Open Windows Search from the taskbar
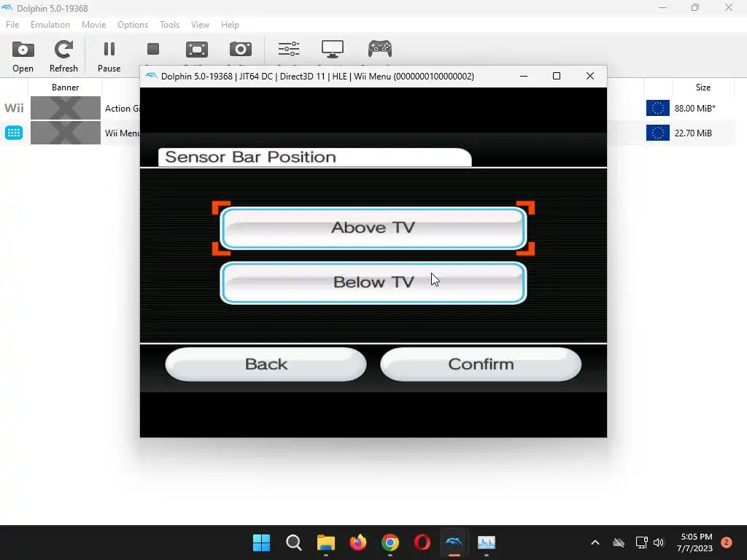 coord(293,542)
